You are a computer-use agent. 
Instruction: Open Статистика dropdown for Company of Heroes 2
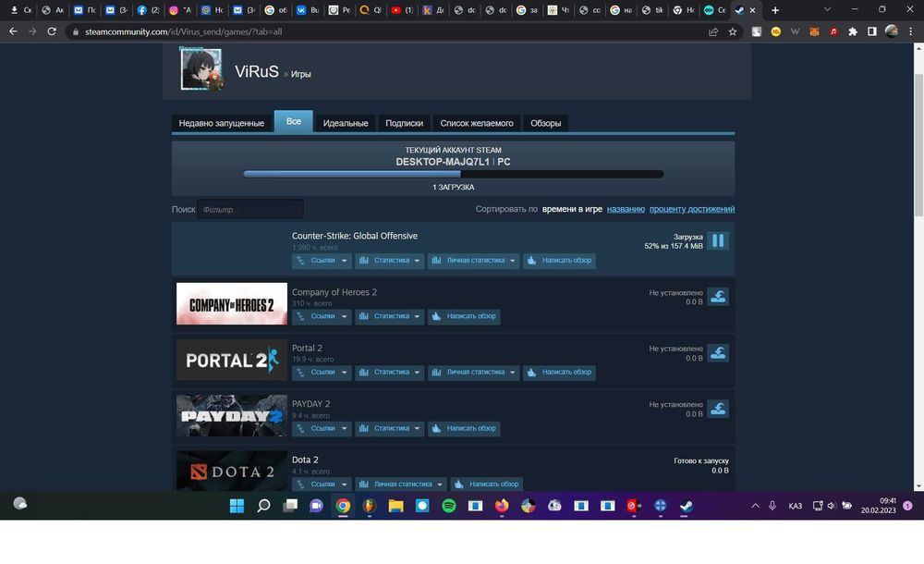pos(390,317)
